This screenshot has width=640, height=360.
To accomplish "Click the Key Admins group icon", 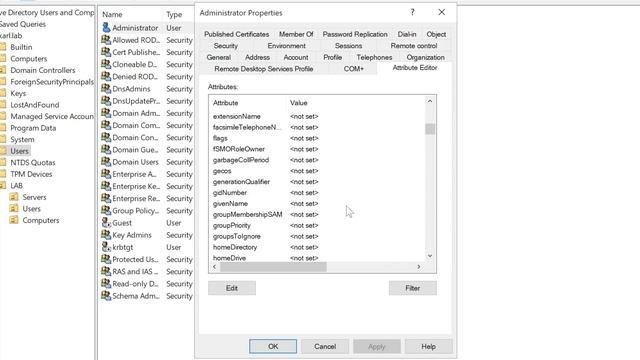I will 106,235.
